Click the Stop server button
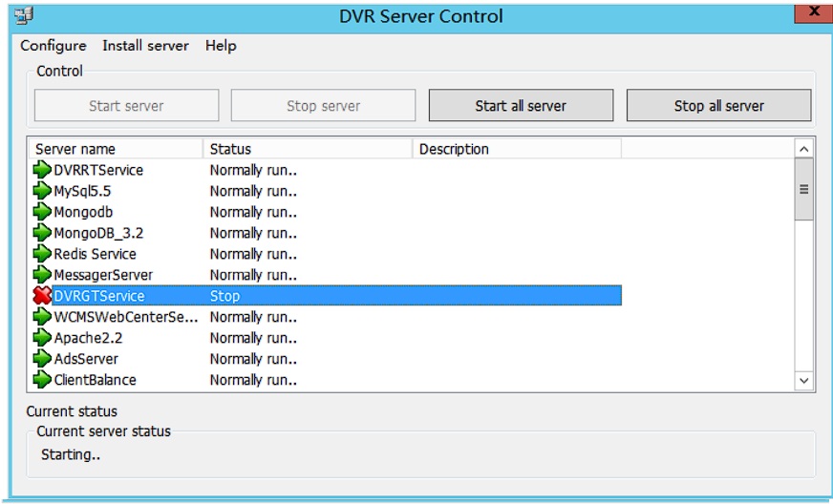This screenshot has width=833, height=504. (x=323, y=106)
